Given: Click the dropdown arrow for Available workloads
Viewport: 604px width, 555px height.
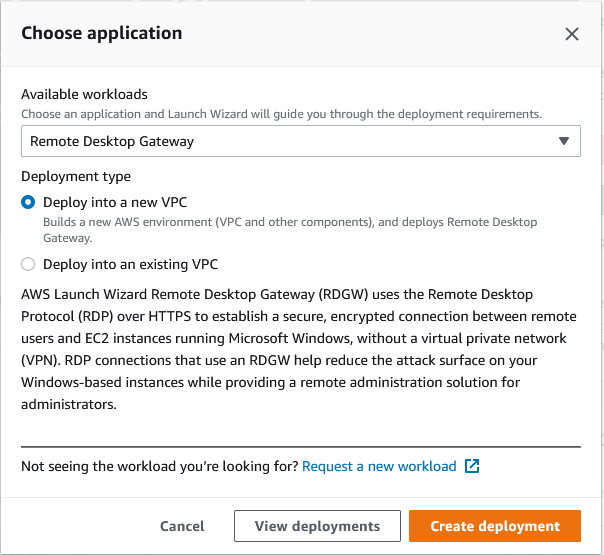Looking at the screenshot, I should 565,141.
